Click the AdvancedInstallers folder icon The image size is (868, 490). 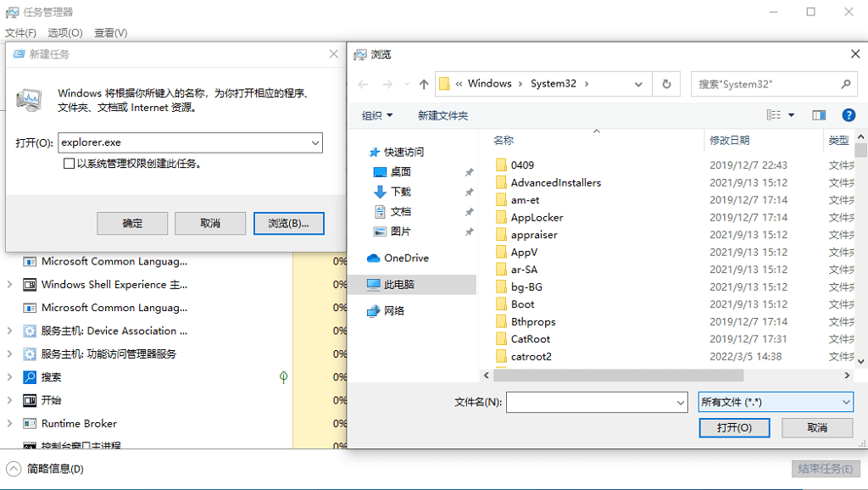coord(501,182)
